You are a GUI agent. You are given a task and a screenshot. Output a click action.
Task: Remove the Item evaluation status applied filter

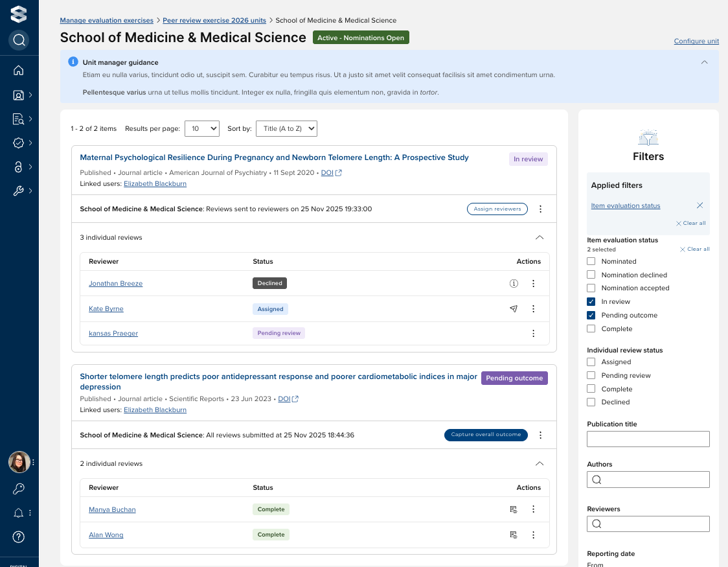coord(700,205)
